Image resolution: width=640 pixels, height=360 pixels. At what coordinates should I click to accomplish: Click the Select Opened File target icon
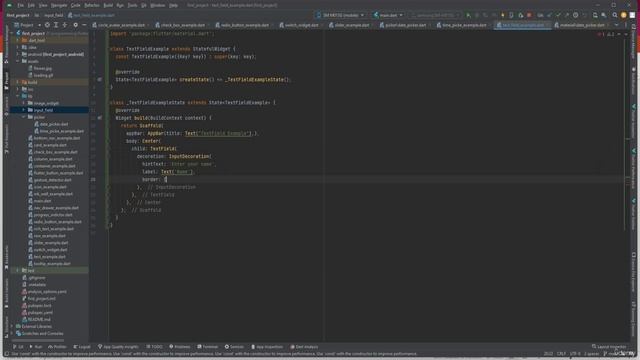[47, 25]
